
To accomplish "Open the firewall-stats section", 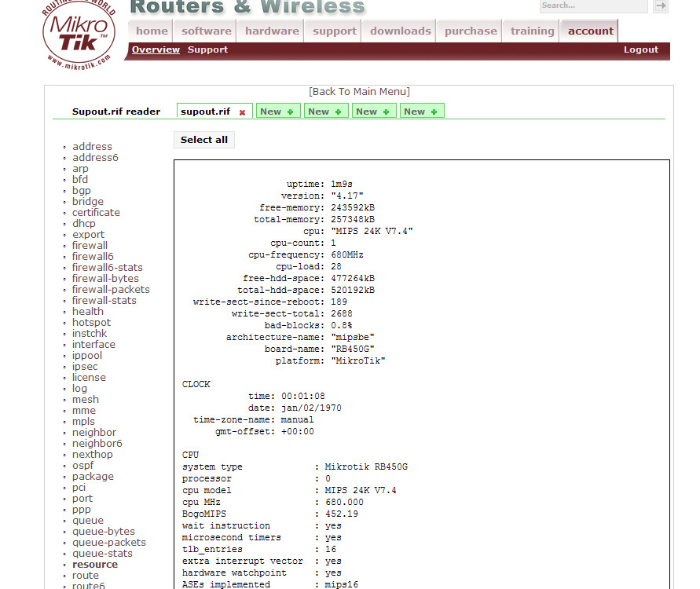I will pos(104,300).
